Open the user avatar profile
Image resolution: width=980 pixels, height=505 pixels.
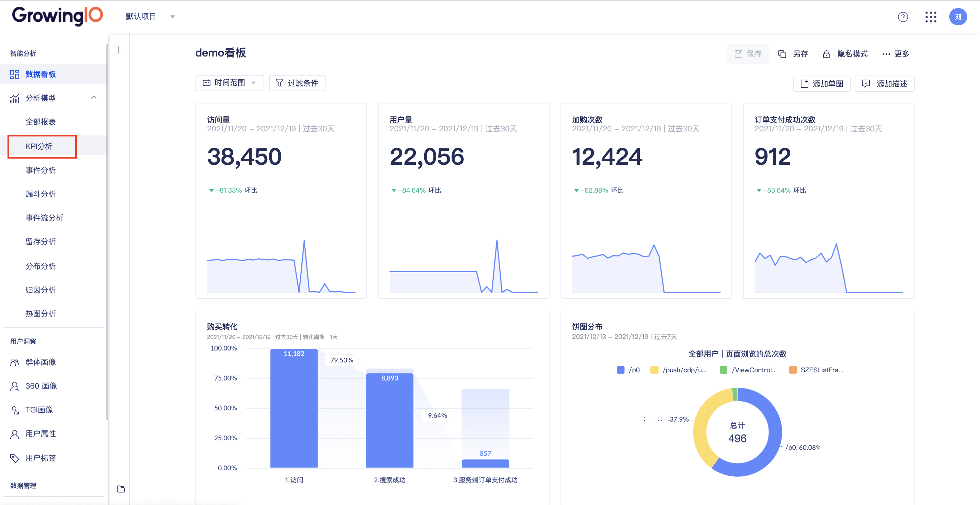click(958, 17)
